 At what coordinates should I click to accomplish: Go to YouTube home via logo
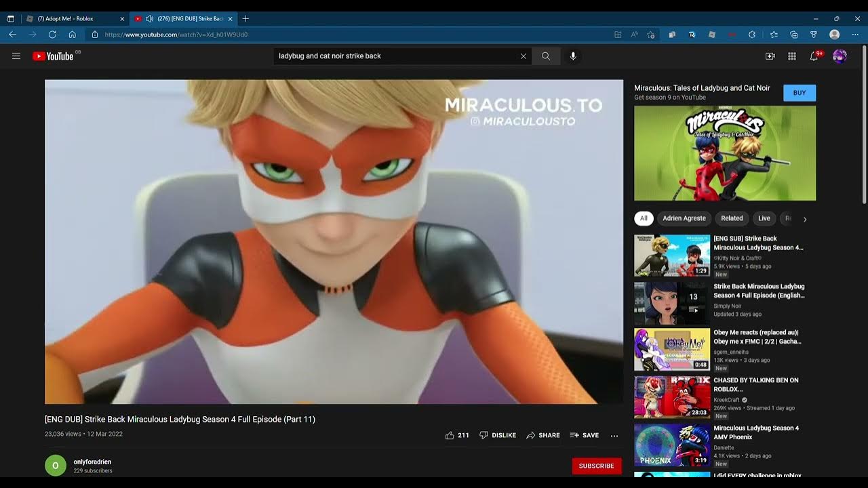(x=53, y=56)
